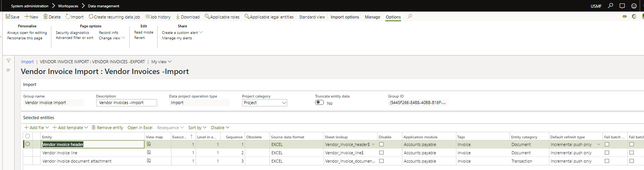Select all rows with the header radio
The image size is (644, 170).
[x=27, y=136]
